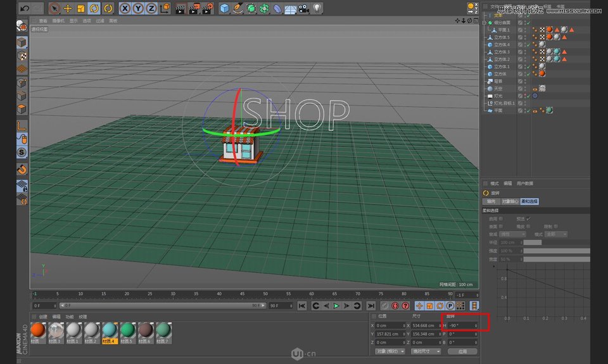Select Polygons mode orange cube icon

pyautogui.click(x=22, y=109)
